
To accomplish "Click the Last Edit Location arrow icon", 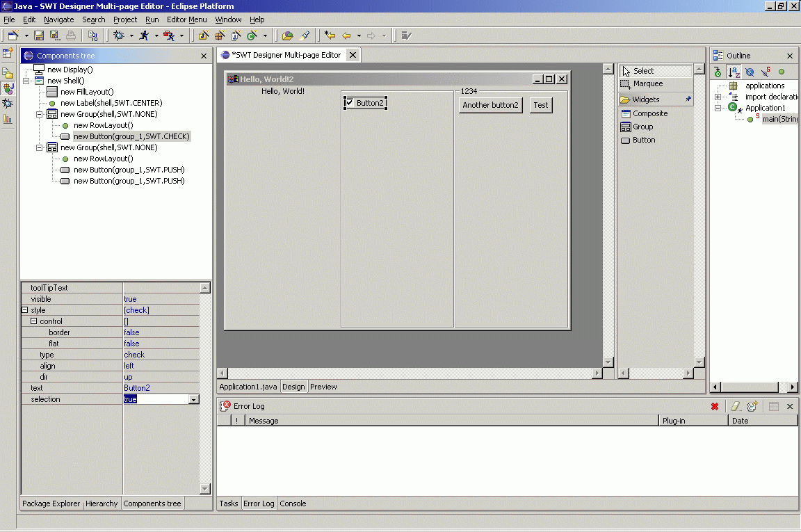I will click(x=330, y=35).
